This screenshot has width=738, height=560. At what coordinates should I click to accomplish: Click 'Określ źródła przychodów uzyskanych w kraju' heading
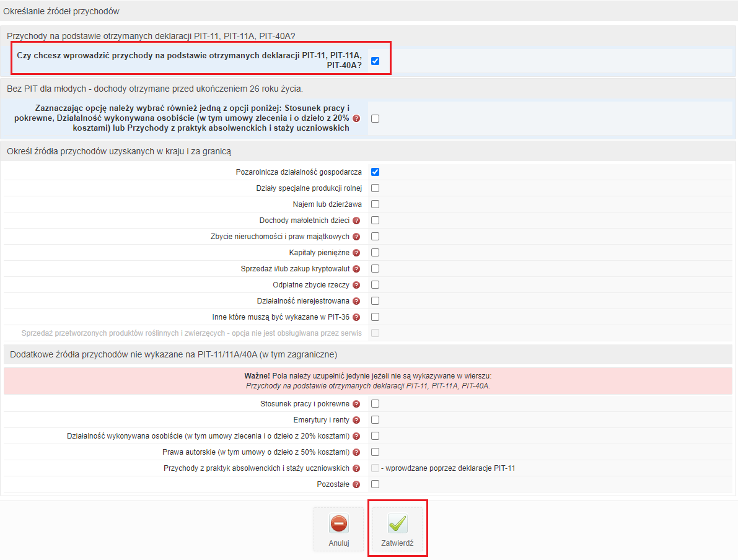119,152
